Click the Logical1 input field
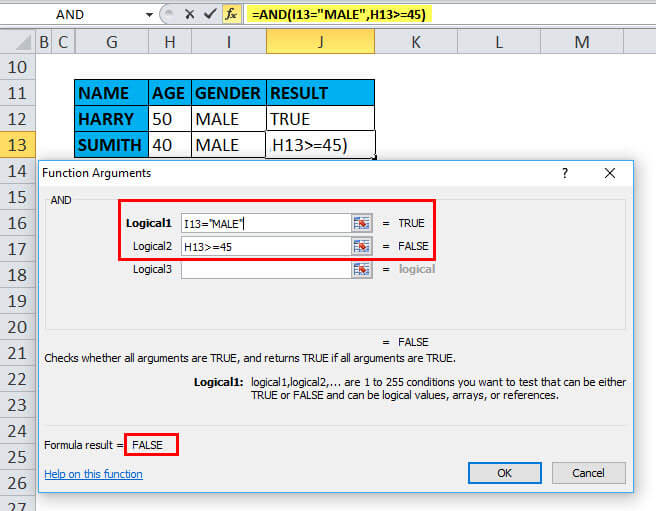 click(266, 223)
